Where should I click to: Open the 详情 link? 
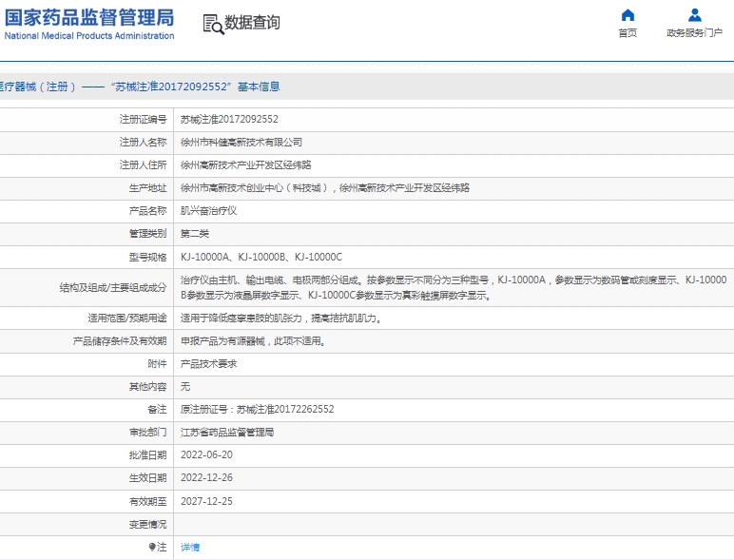(x=190, y=547)
